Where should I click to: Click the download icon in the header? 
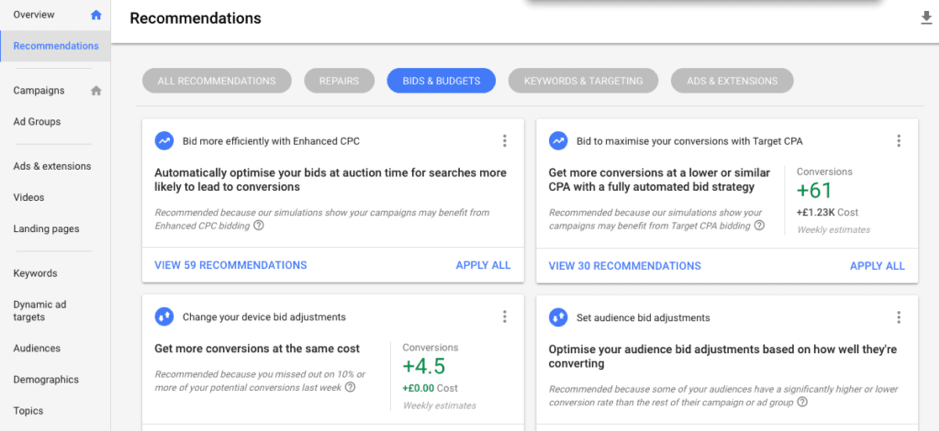(926, 18)
